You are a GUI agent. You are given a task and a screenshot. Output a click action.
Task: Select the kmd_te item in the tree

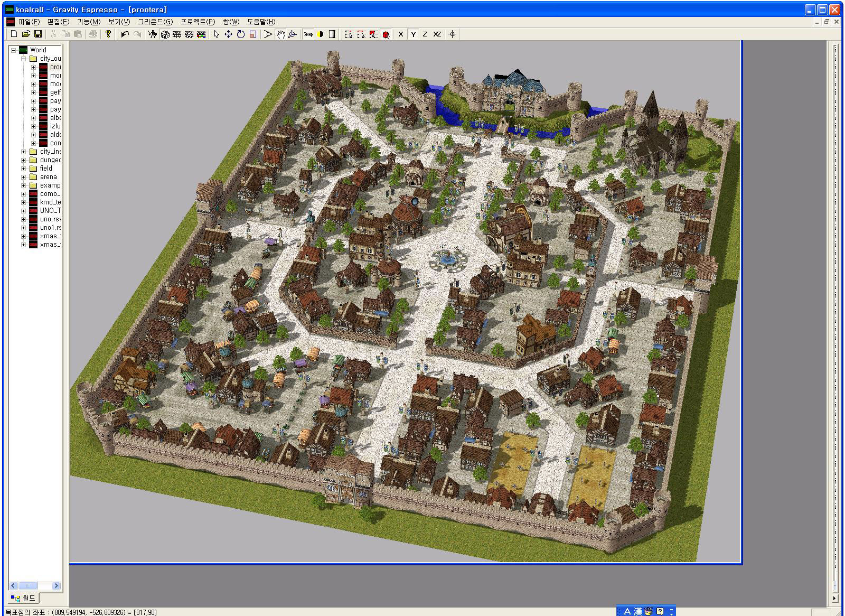coord(50,202)
